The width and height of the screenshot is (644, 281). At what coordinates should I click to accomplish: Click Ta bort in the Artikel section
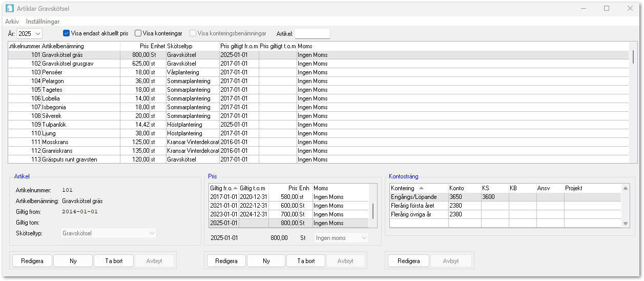pyautogui.click(x=114, y=261)
